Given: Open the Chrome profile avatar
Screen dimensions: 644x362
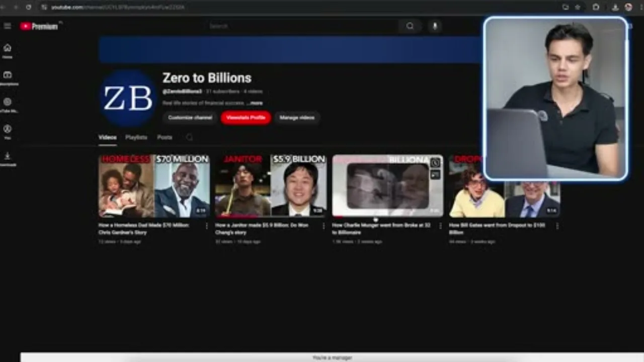Looking at the screenshot, I should pyautogui.click(x=628, y=7).
